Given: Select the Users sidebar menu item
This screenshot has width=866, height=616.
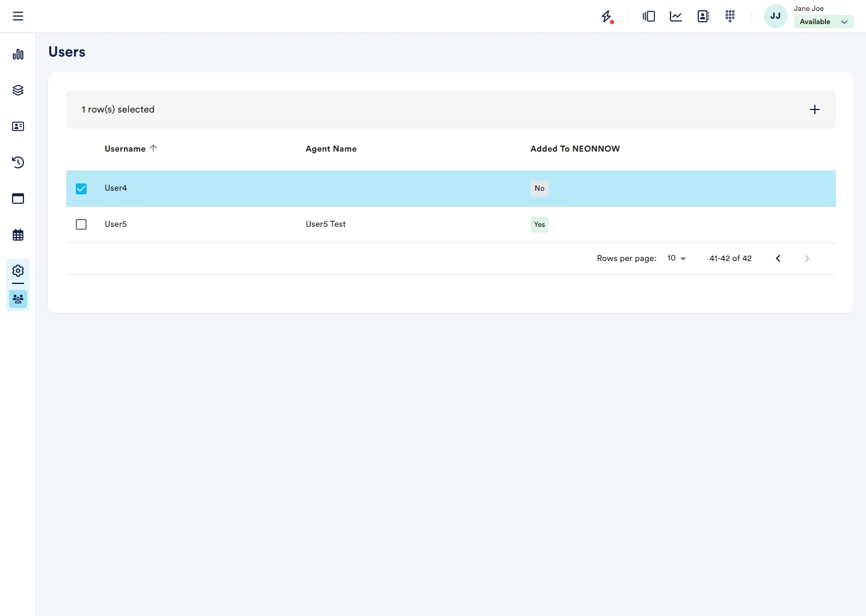Looking at the screenshot, I should tap(18, 299).
